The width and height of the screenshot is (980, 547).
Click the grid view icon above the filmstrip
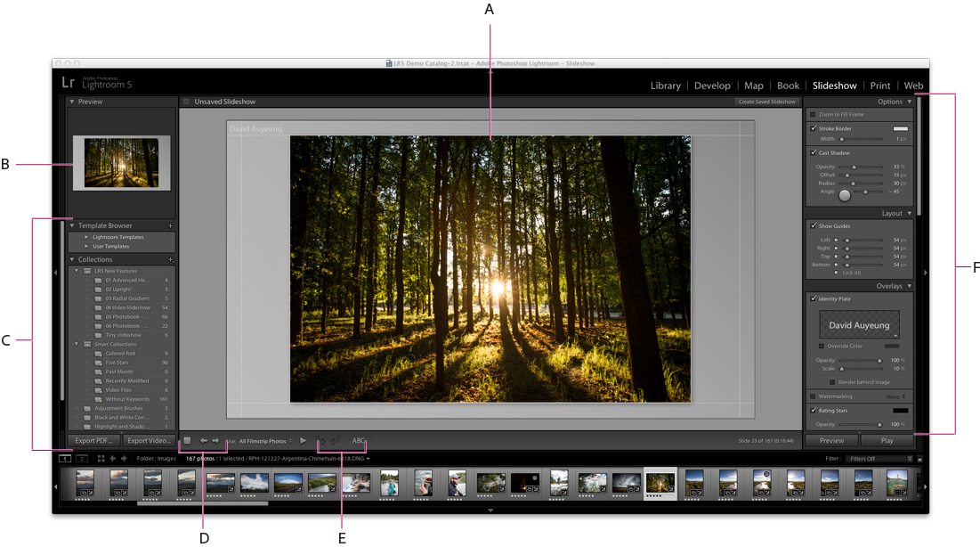pos(101,458)
